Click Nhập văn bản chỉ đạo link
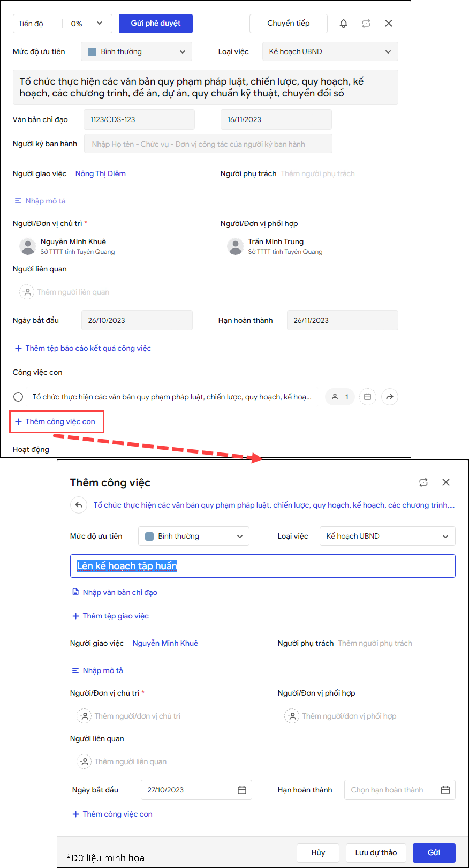The width and height of the screenshot is (469, 868). [x=115, y=592]
